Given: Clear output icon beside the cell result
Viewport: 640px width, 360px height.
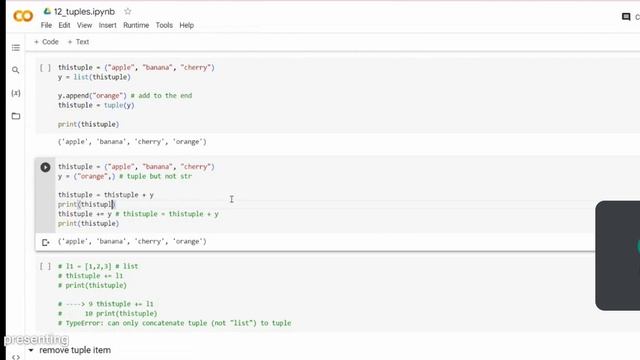Looking at the screenshot, I should [x=45, y=242].
